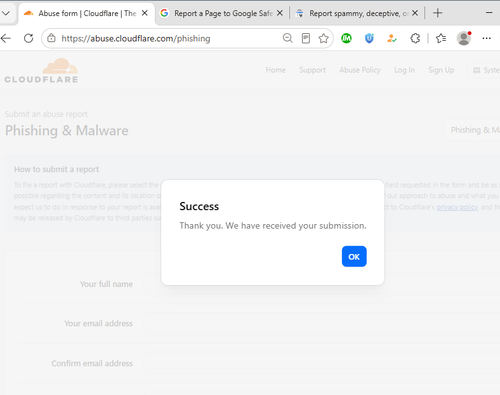Click the 'Success' dialog heading
Screen dimensions: 500x395
(199, 206)
